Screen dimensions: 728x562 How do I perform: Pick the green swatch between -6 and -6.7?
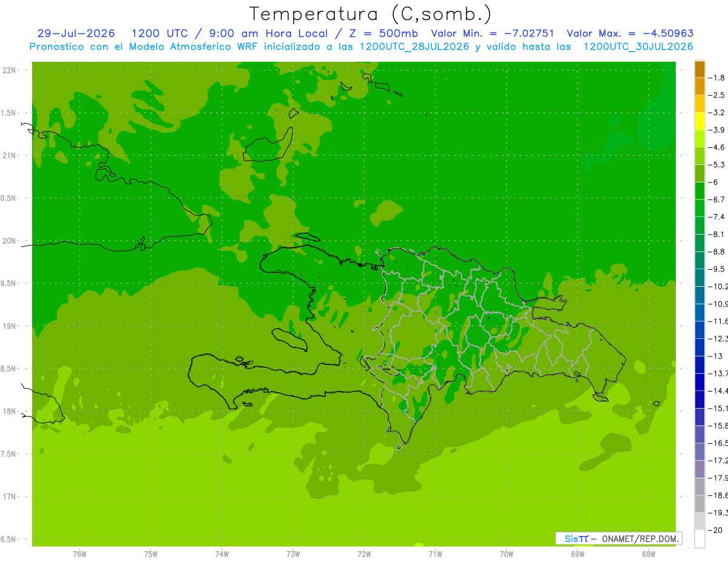tap(699, 191)
